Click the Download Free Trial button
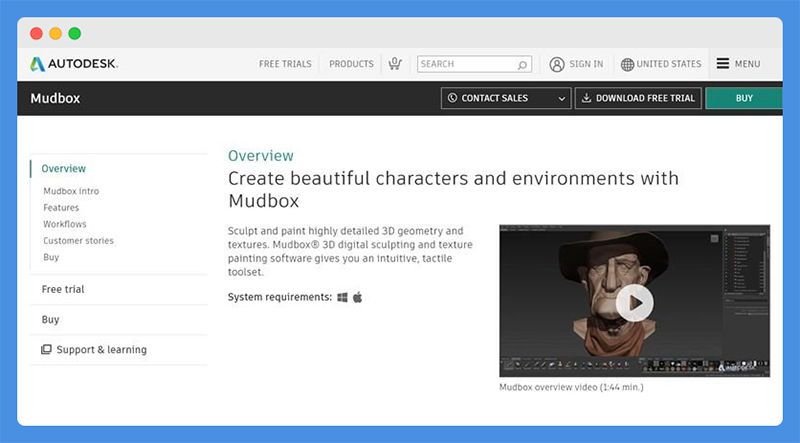This screenshot has height=443, width=800. (x=638, y=98)
